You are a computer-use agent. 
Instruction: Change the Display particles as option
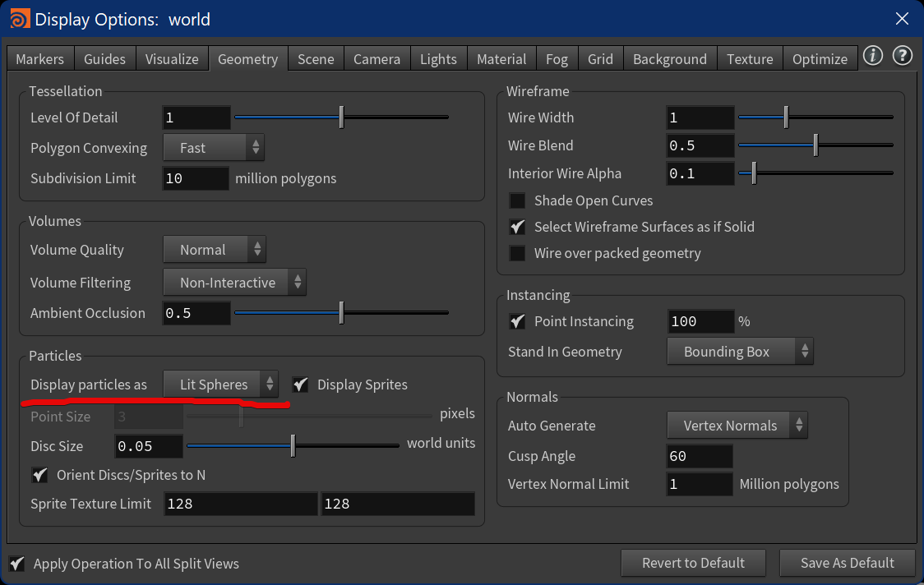(221, 384)
